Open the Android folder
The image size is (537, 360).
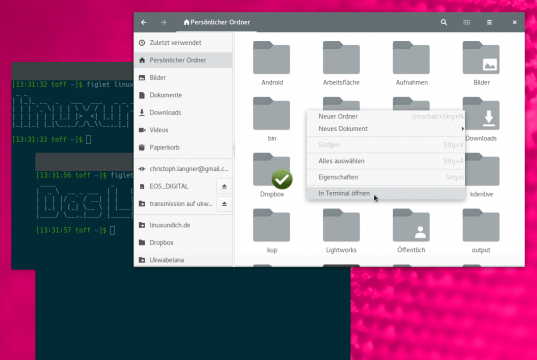[272, 63]
